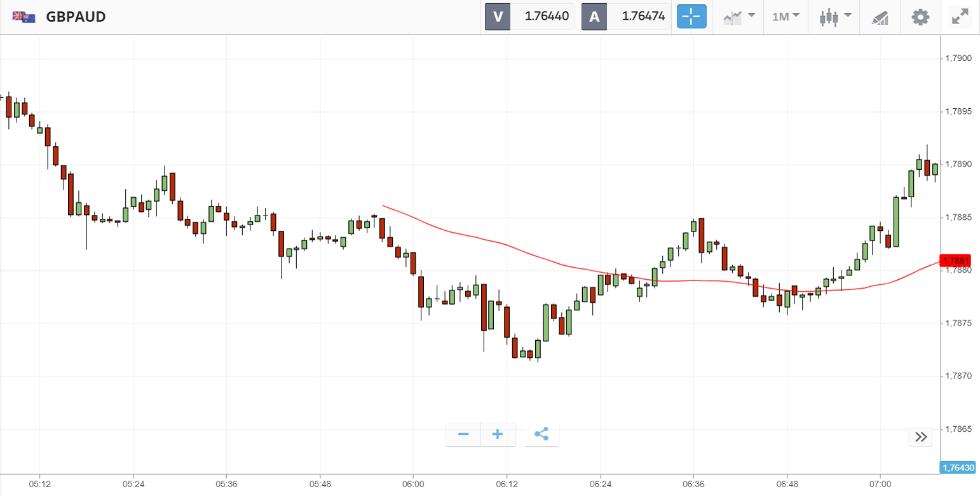Click the GBPAUD instrument name
The height and width of the screenshot is (496, 980).
click(76, 17)
